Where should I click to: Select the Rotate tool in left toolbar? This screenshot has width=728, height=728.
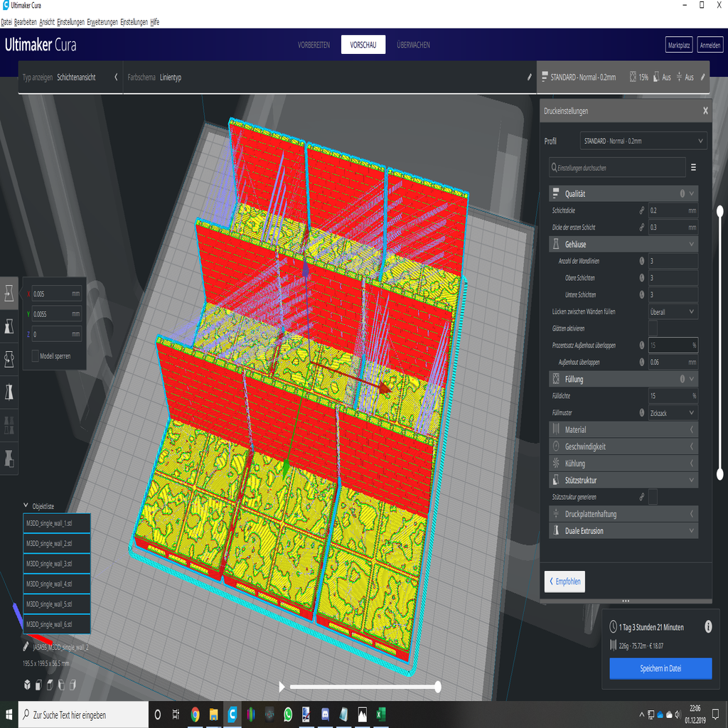[x=9, y=359]
